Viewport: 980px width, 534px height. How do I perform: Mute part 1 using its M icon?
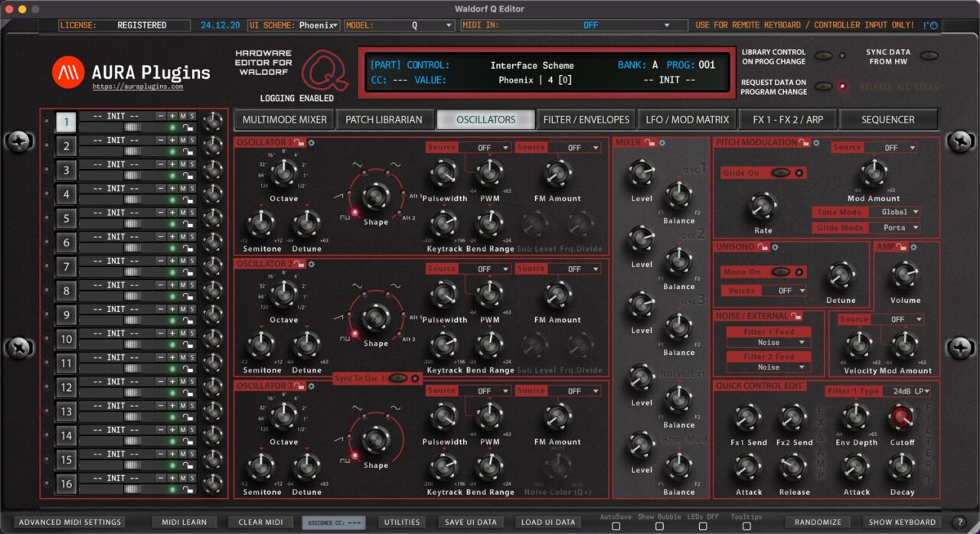182,116
